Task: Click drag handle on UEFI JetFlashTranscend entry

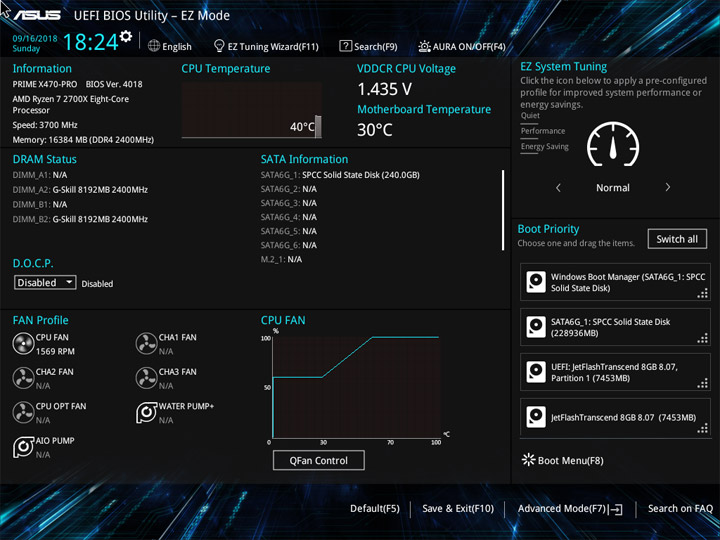Action: coord(703,383)
